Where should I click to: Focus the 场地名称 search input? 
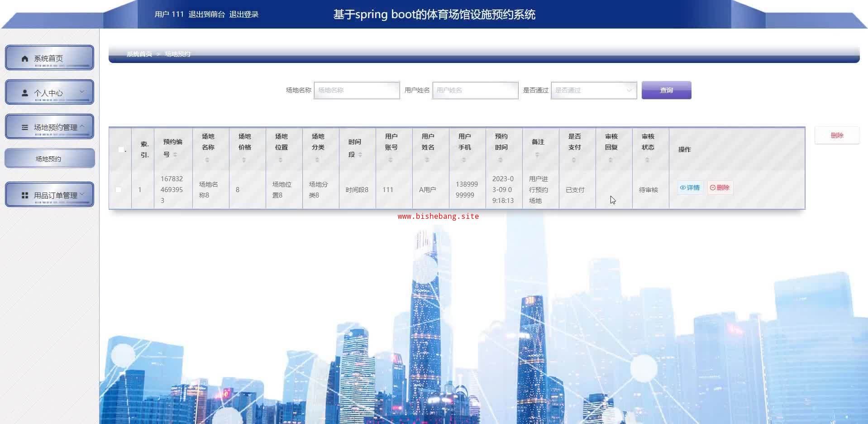[357, 90]
